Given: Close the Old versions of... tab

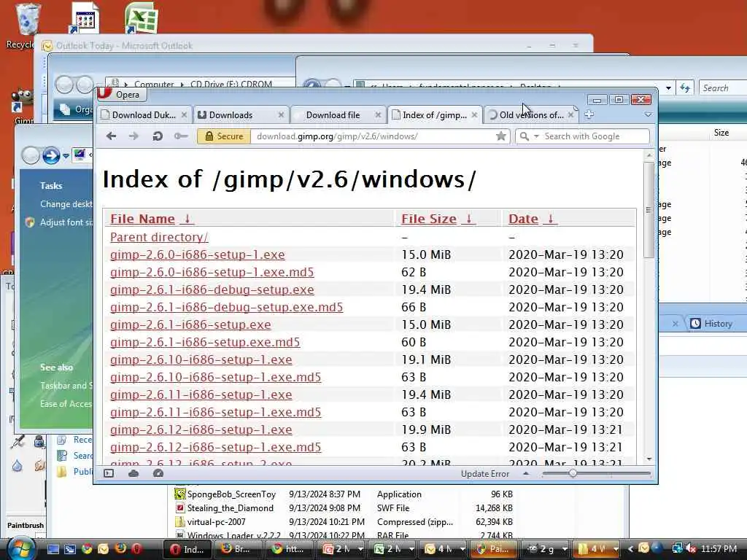Looking at the screenshot, I should (570, 114).
